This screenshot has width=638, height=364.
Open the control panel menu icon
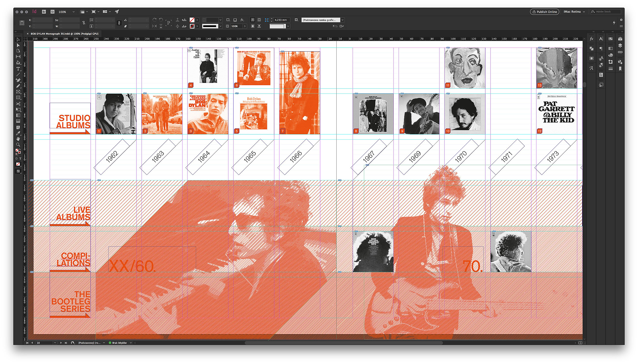pos(621,26)
